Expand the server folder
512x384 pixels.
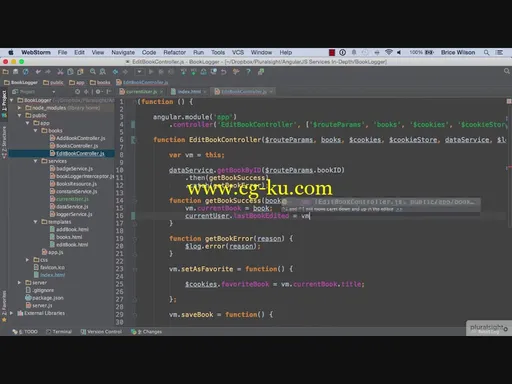[x=19, y=282]
